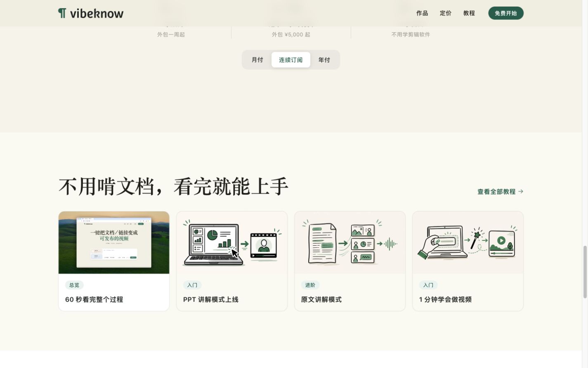Viewport: 588px width, 368px height.
Task: Click the 不用啃文档，看完就能上手 heading
Action: click(173, 187)
